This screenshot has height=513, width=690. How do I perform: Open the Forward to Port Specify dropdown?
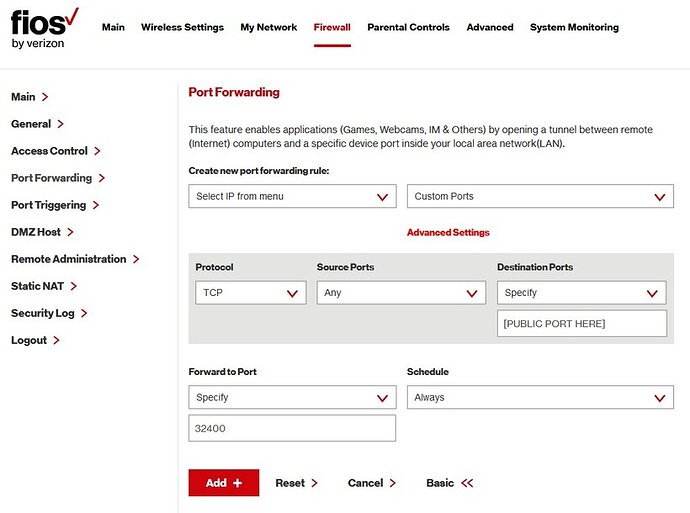292,398
